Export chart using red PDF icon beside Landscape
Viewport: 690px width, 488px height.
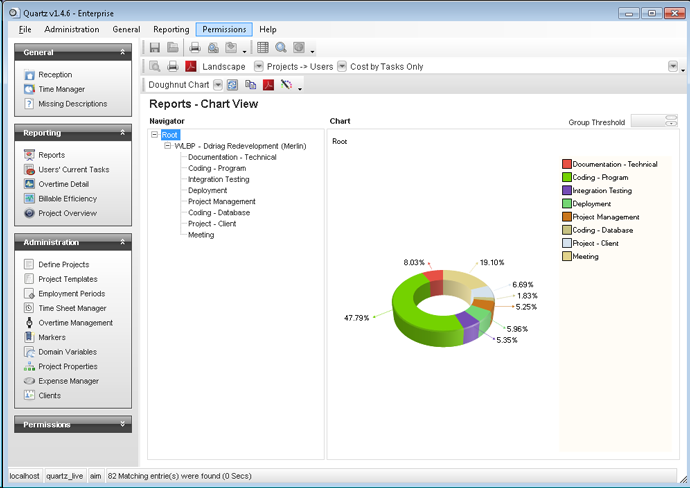191,66
